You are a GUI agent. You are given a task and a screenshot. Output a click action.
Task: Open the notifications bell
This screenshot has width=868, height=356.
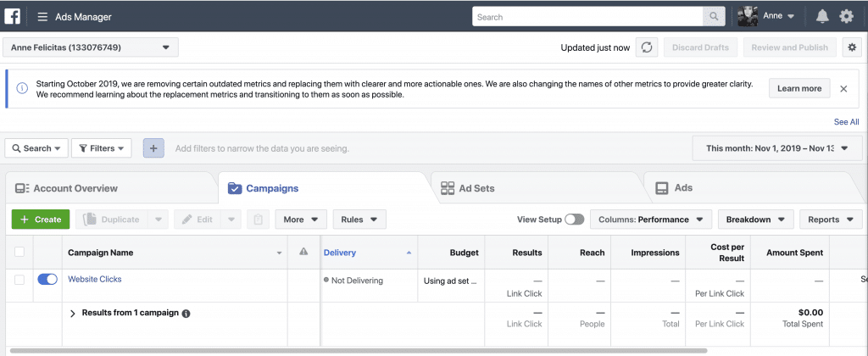point(822,17)
